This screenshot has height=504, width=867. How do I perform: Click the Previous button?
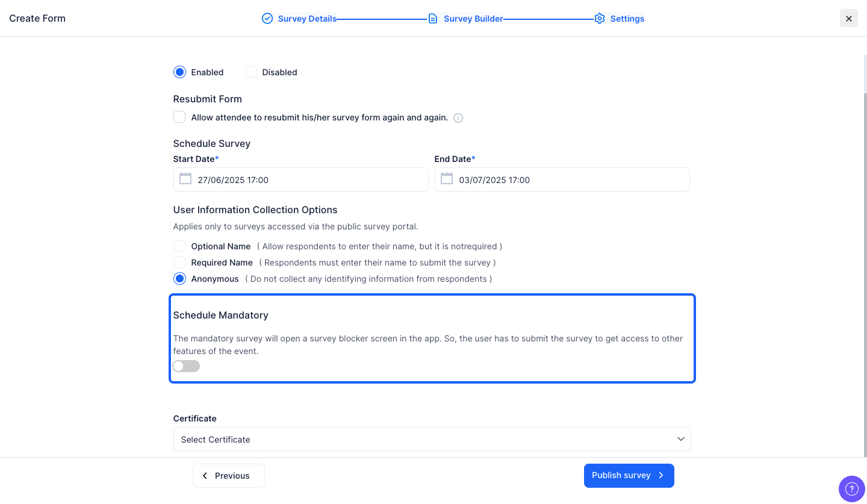[229, 476]
